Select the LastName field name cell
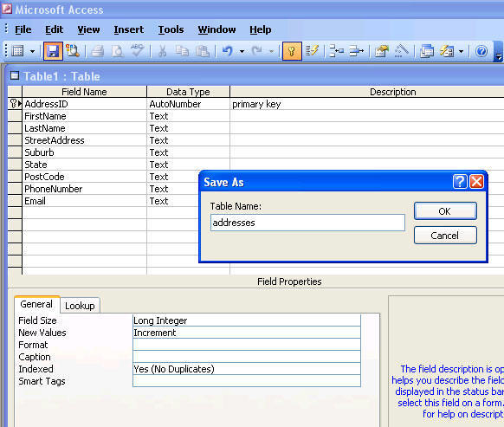This screenshot has width=504, height=427. coord(84,128)
